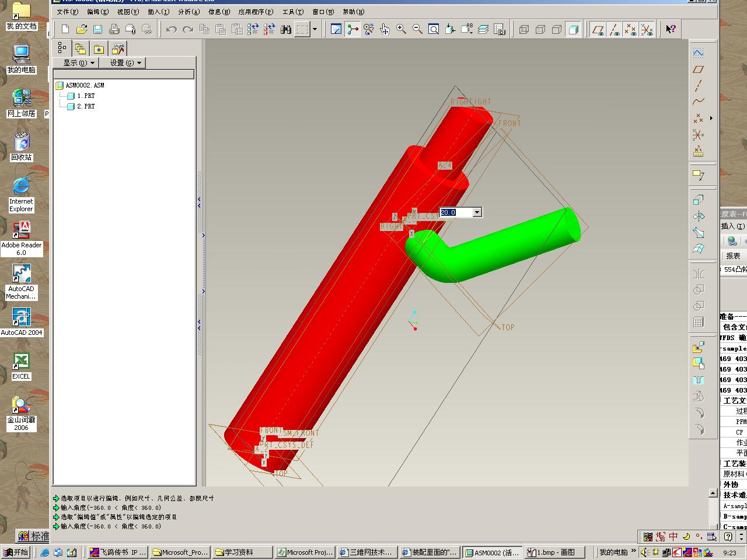This screenshot has height=560, width=747.
Task: Click the message area scroll-up arrow
Action: tap(713, 493)
